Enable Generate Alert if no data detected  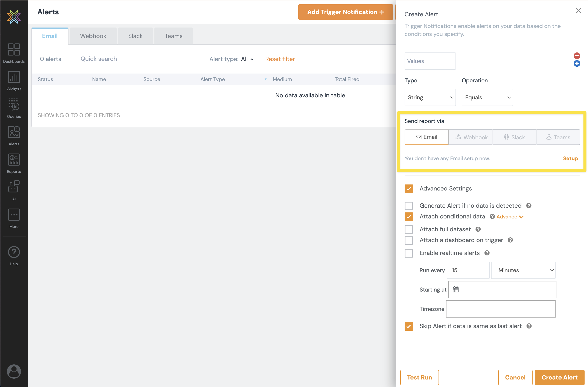409,206
